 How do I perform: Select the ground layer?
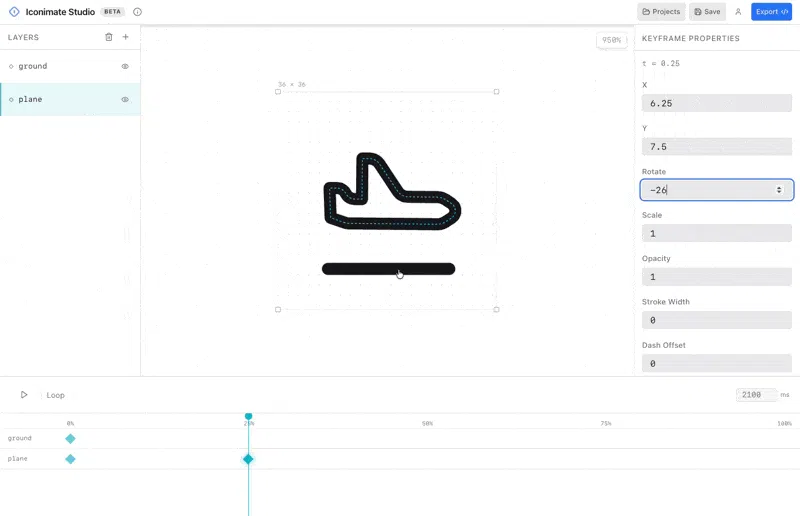tap(70, 66)
